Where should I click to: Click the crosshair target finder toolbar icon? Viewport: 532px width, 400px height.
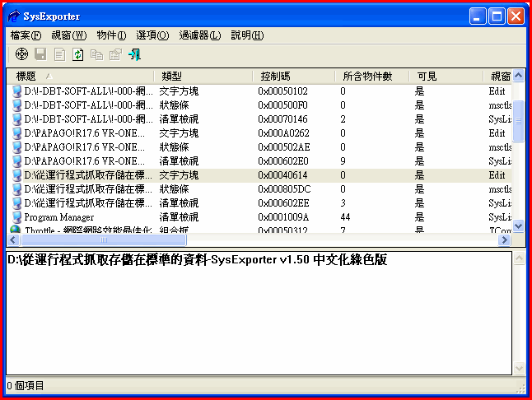22,54
